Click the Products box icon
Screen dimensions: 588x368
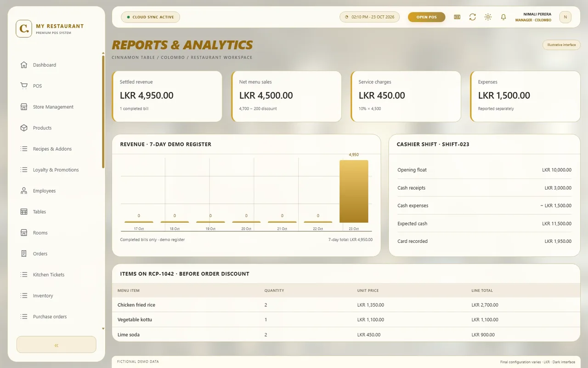coord(24,128)
